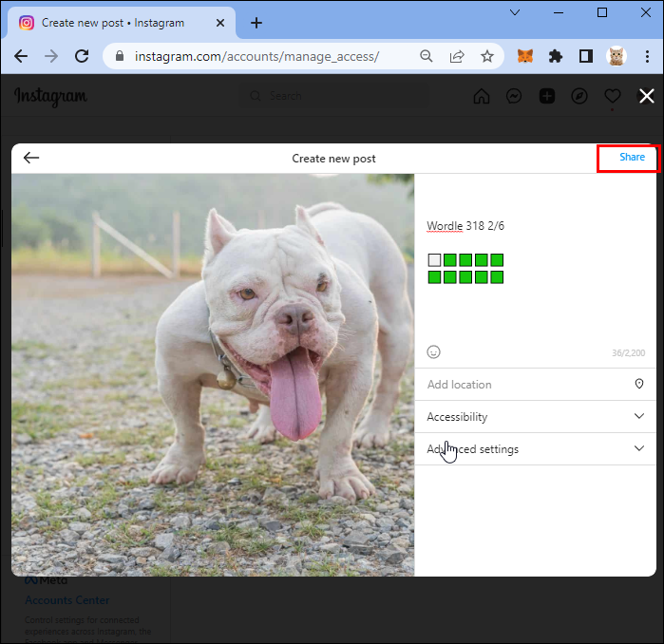Click the back arrow in Create new post
The image size is (664, 644).
(31, 158)
